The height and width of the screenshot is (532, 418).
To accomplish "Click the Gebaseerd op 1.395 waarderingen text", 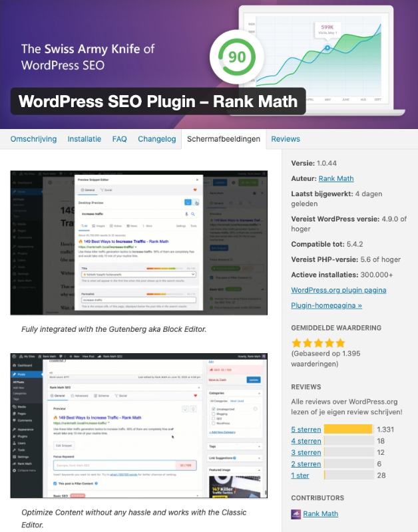I will pos(325,358).
